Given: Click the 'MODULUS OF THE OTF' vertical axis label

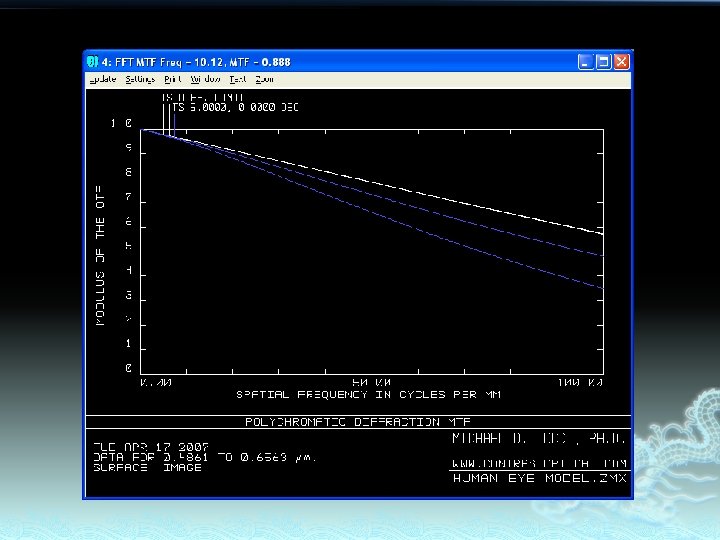Looking at the screenshot, I should pos(100,256).
